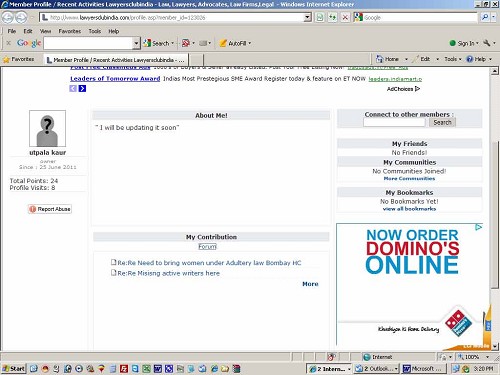500x375 pixels.
Task: Click the AdChoices link
Action: coord(403,89)
